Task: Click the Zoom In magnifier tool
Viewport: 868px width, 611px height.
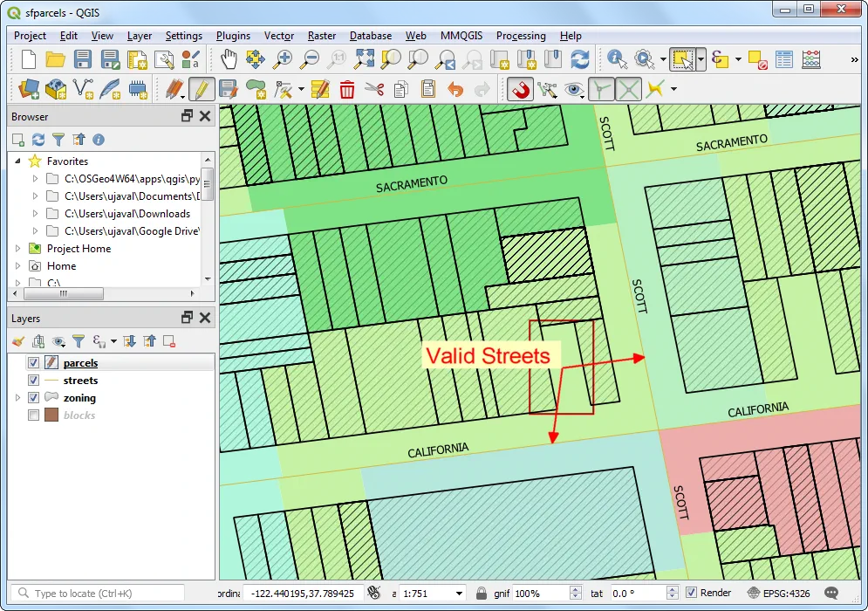Action: [283, 58]
